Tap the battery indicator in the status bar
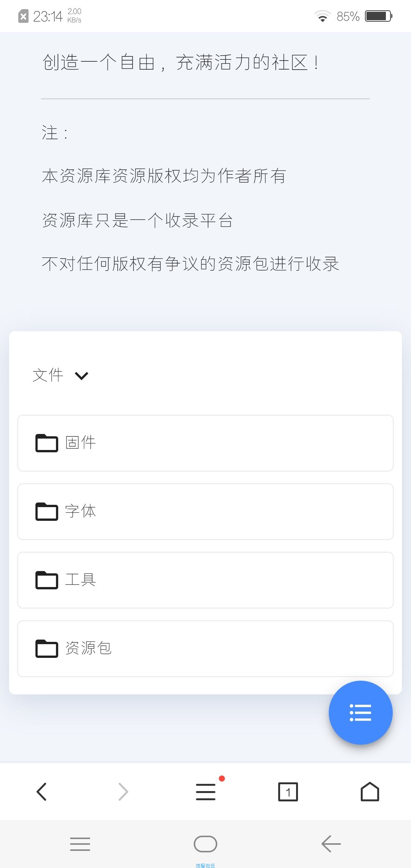Screen dimensions: 411x868 [x=379, y=16]
